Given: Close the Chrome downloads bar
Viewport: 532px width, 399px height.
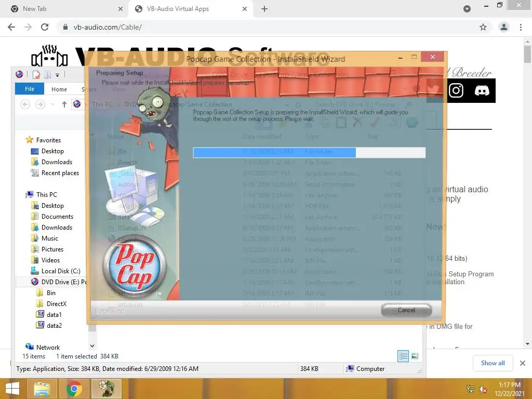Looking at the screenshot, I should click(523, 363).
